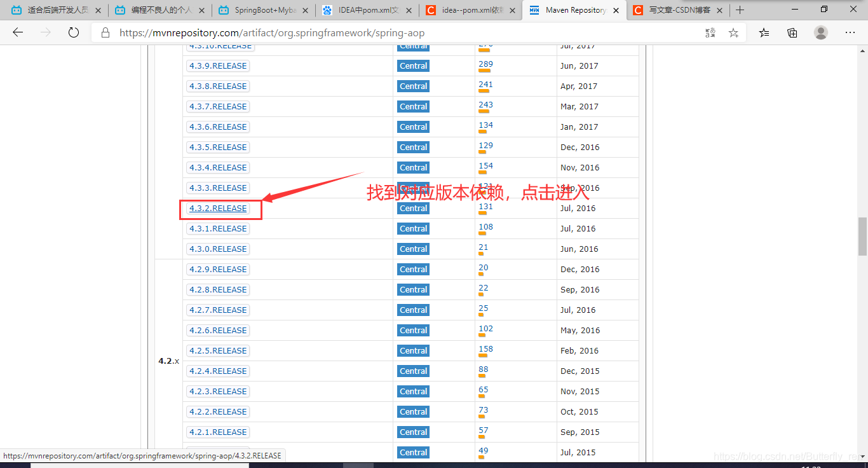Open usages count 102
Image resolution: width=868 pixels, height=468 pixels.
[485, 329]
